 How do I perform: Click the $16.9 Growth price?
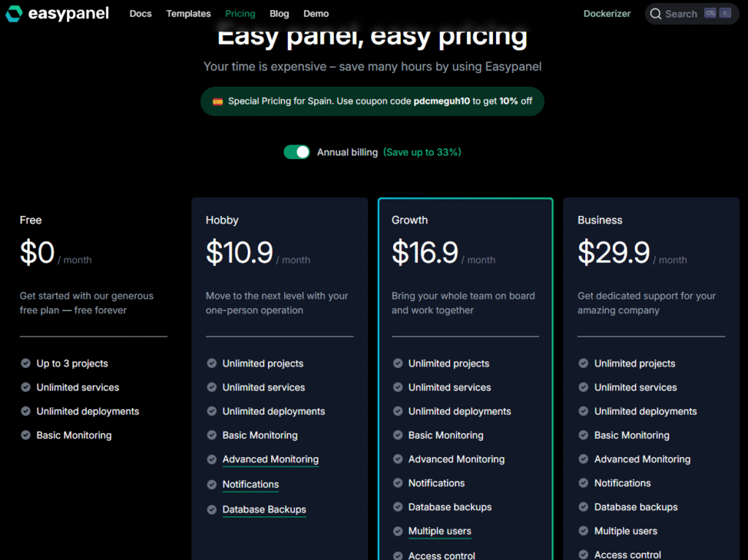click(425, 253)
